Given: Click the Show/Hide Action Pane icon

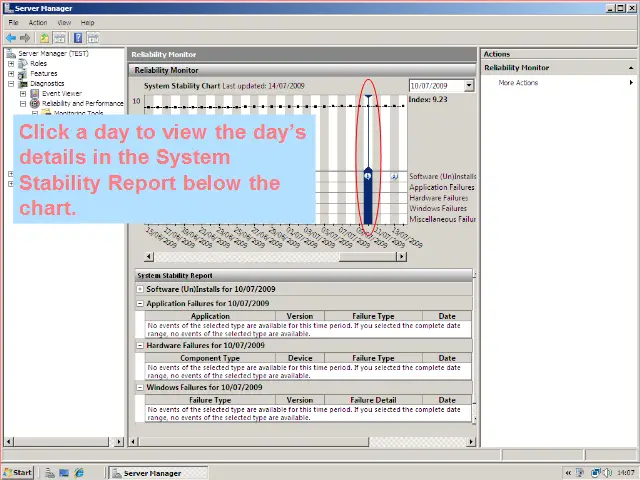Looking at the screenshot, I should coord(93,38).
